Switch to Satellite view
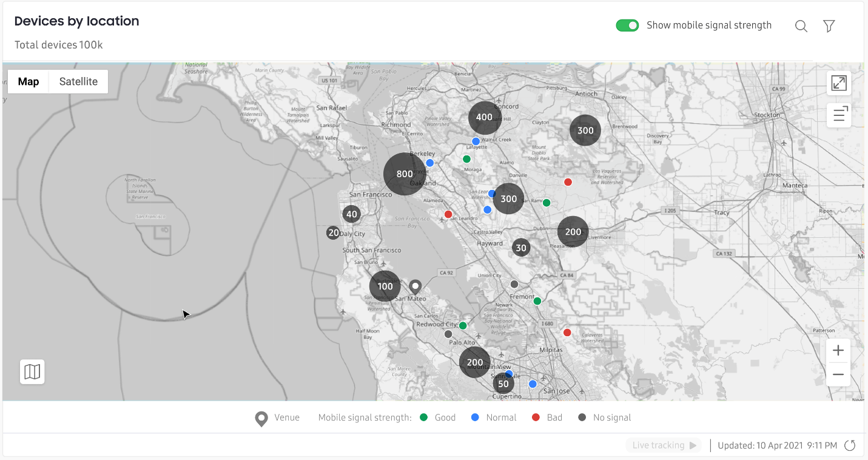The height and width of the screenshot is (460, 868). click(78, 82)
